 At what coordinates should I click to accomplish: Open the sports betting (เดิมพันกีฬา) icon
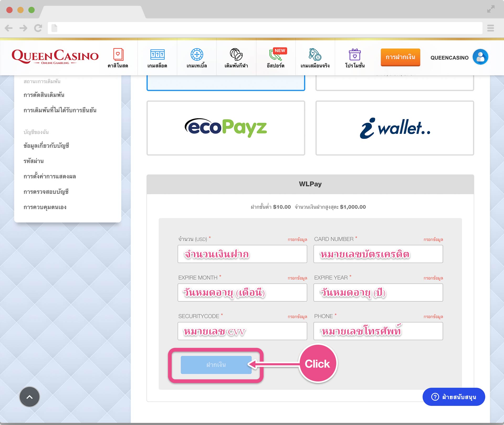(x=236, y=55)
